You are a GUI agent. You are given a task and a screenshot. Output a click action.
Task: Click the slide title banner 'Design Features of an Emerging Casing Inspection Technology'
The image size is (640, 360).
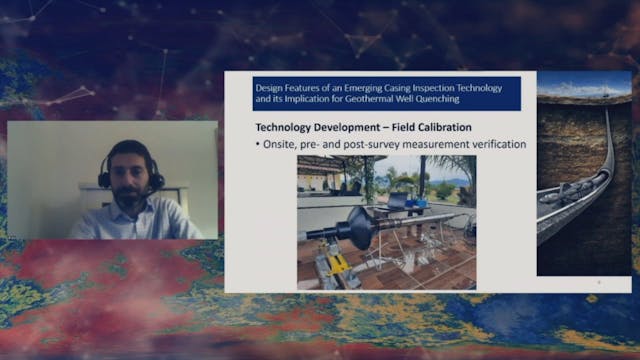pyautogui.click(x=387, y=93)
